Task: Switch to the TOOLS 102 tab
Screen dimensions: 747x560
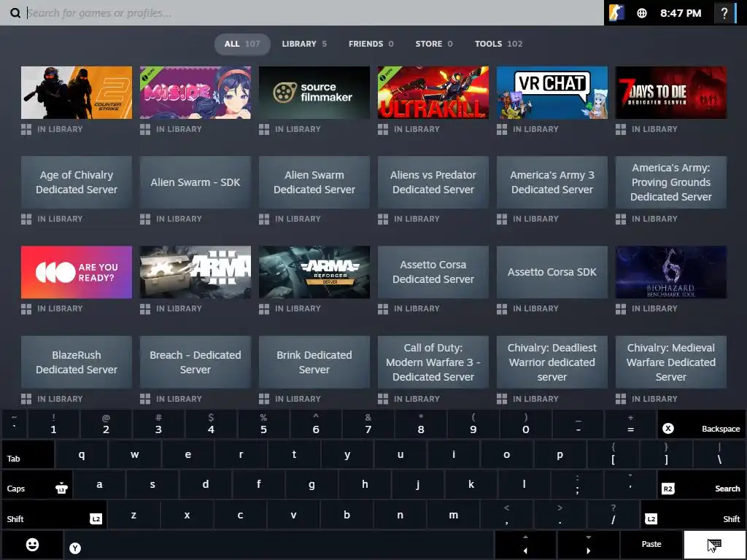Action: point(498,44)
